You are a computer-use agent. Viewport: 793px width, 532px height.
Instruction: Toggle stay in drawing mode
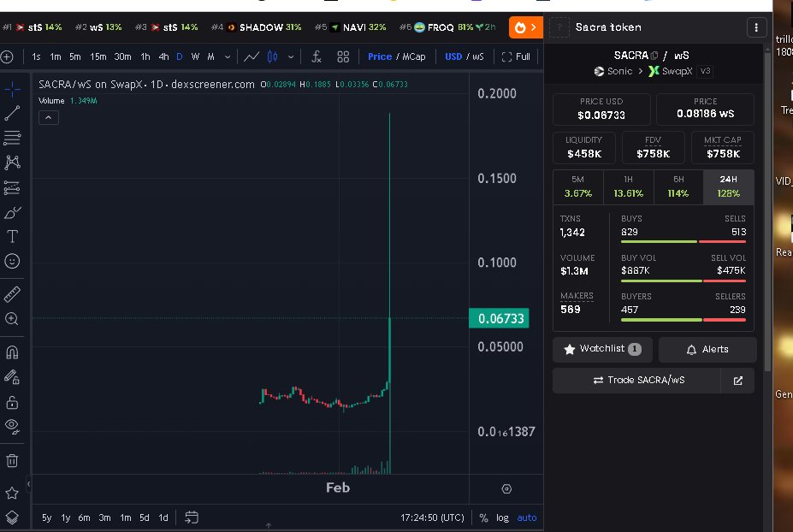click(12, 376)
